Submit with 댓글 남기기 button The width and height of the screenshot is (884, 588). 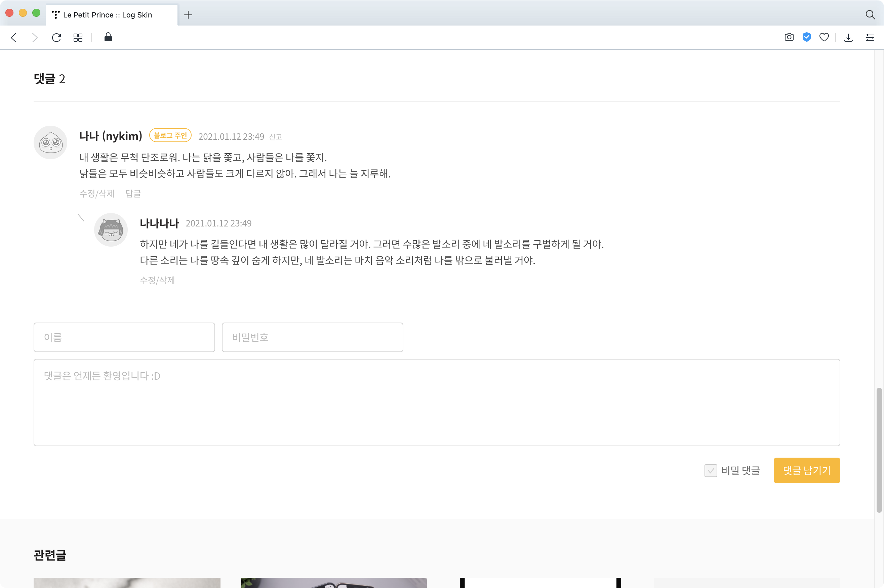pos(806,470)
